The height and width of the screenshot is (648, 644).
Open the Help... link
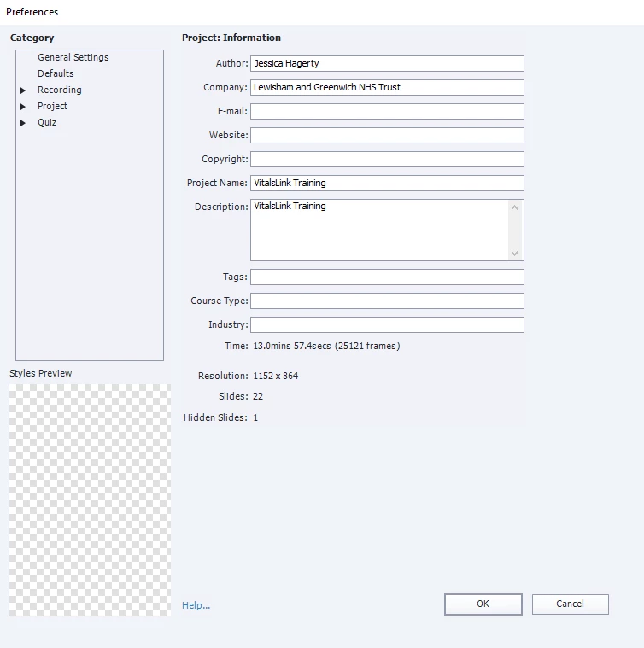[196, 605]
